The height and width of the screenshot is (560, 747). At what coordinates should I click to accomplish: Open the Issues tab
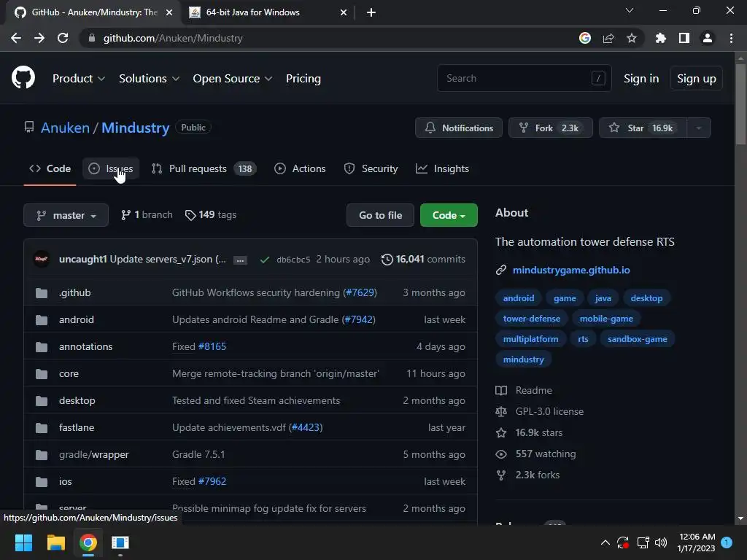click(111, 168)
